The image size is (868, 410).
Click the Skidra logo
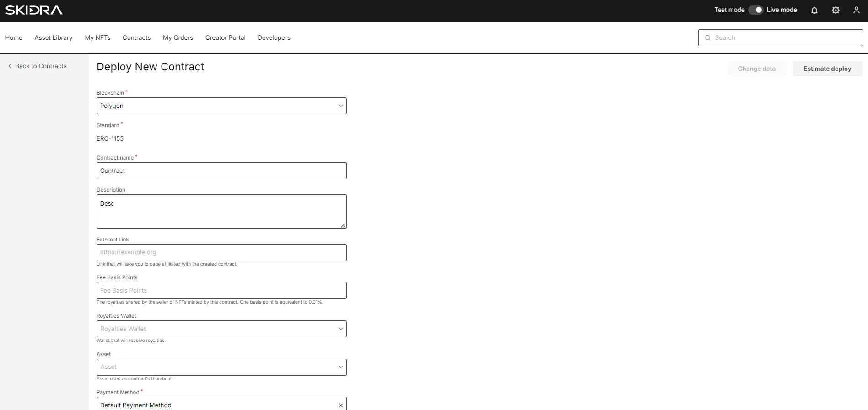coord(34,10)
